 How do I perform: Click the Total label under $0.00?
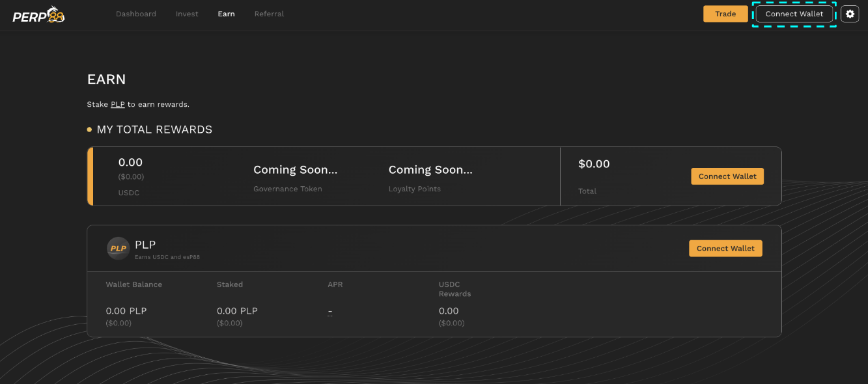587,191
